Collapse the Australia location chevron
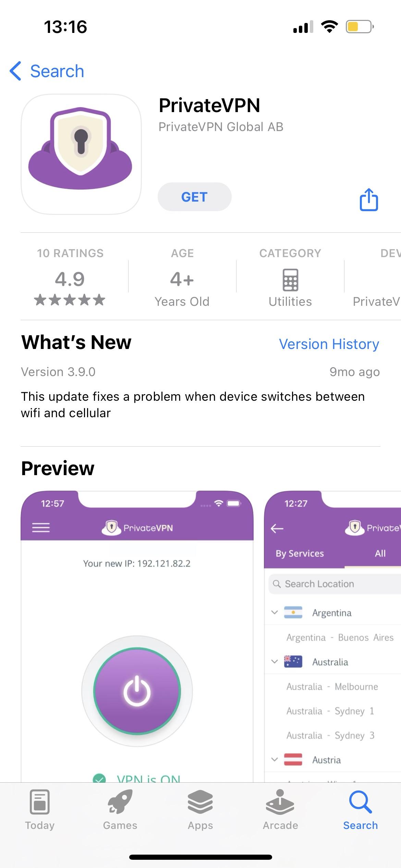 pos(275,662)
